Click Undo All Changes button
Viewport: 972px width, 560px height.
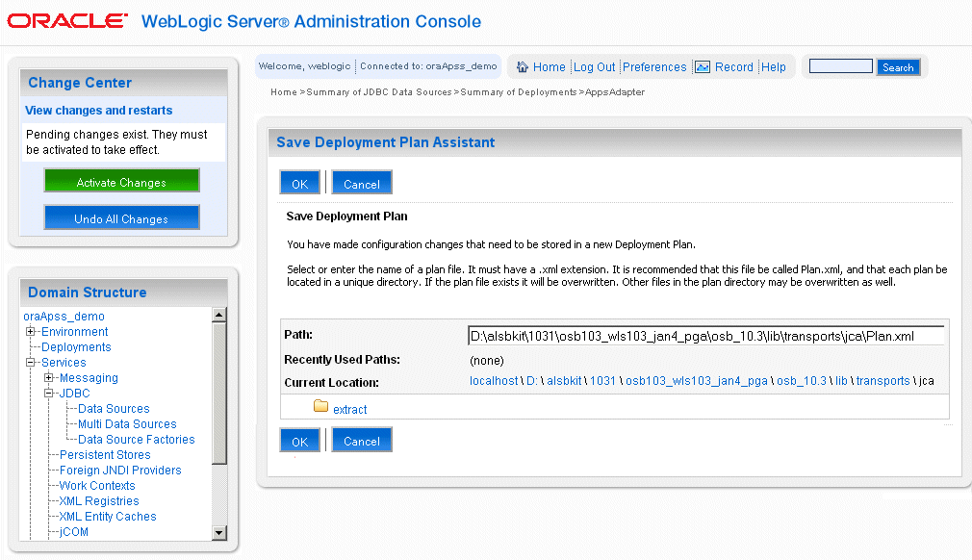coord(121,218)
